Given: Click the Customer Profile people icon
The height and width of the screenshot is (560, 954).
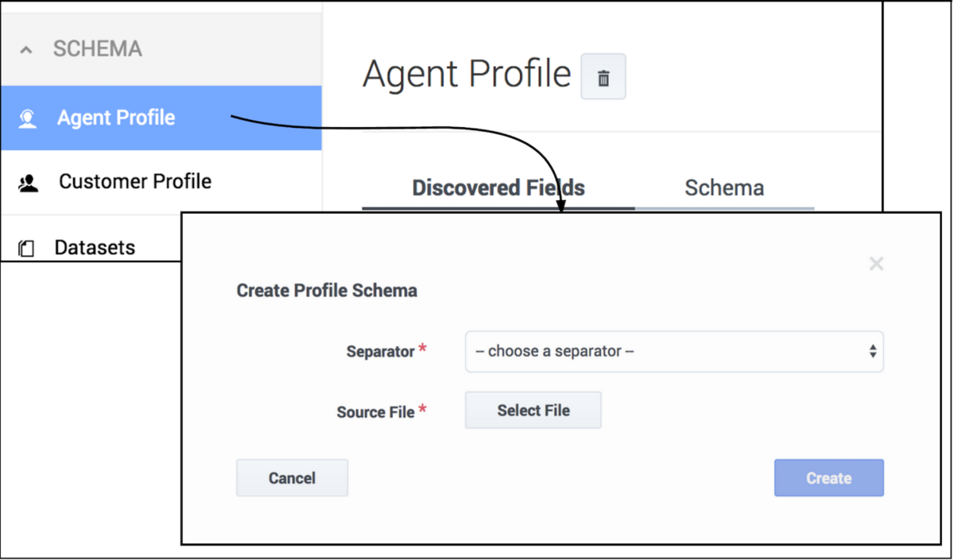Looking at the screenshot, I should coord(29,183).
